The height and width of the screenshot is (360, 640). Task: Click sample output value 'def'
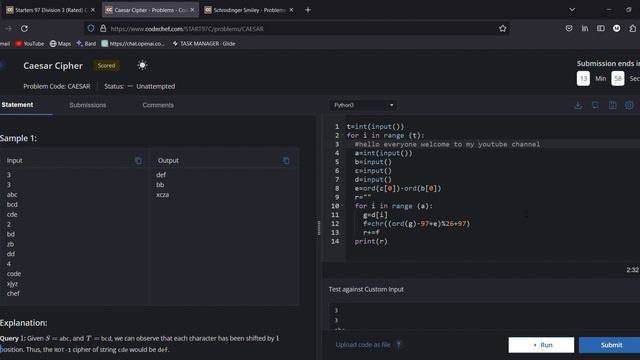point(161,175)
